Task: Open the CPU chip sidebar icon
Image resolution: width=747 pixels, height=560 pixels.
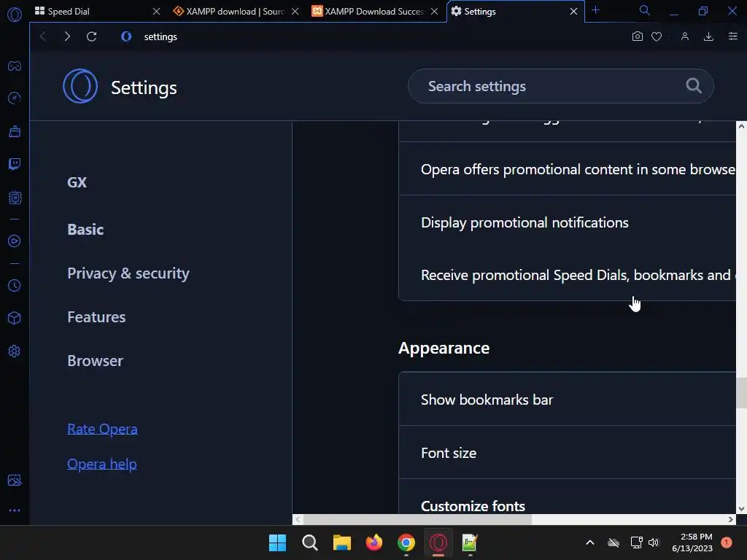Action: 15,197
